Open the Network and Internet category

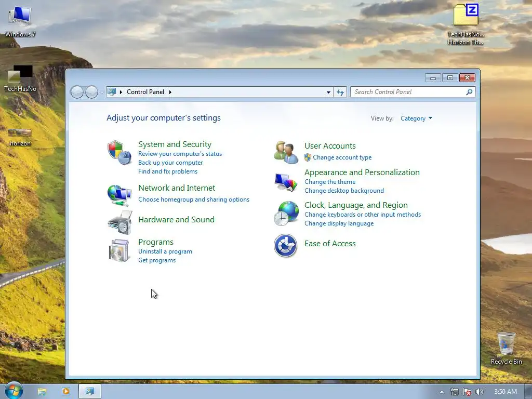coord(177,188)
